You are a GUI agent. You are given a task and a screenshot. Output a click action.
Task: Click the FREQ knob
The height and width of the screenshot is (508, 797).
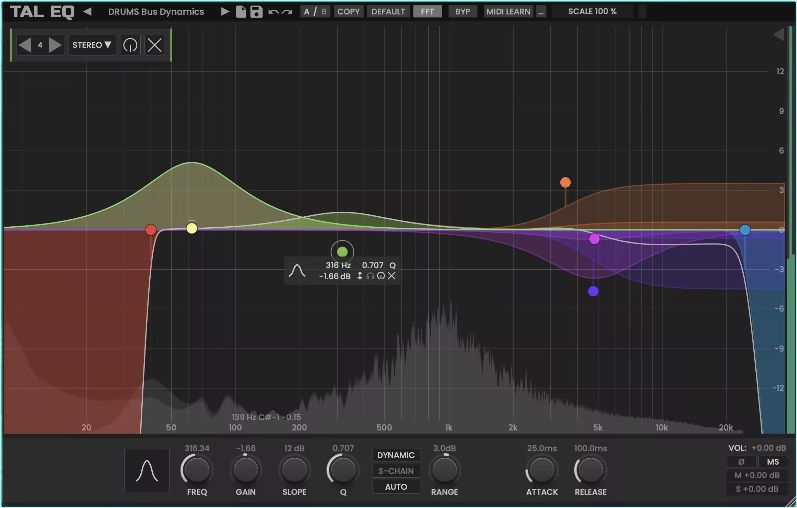(196, 469)
